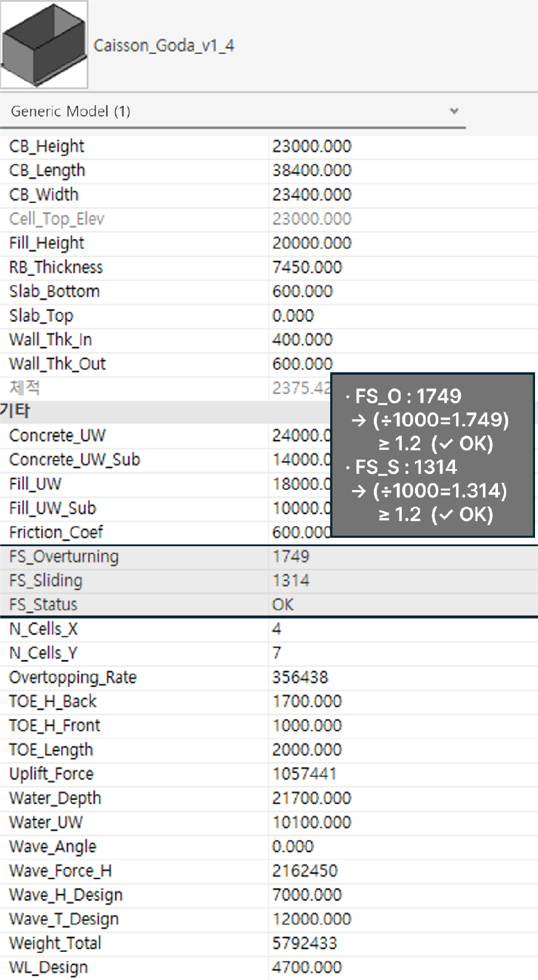The height and width of the screenshot is (980, 538).
Task: Click the FS_Status value OK
Action: point(282,605)
